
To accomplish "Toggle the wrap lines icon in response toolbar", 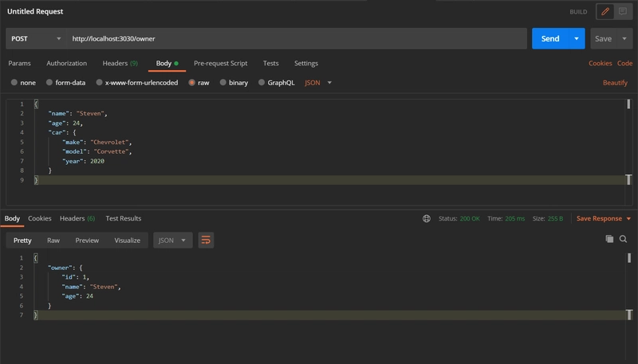I will click(206, 240).
